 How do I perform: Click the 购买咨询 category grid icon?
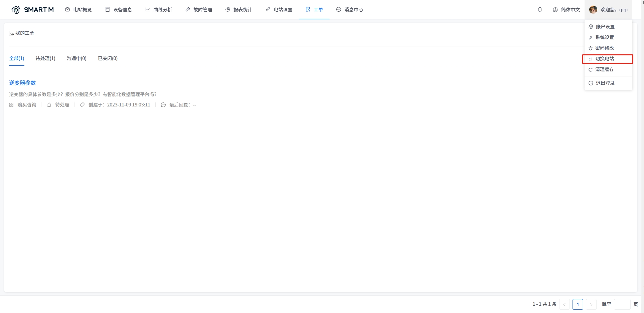pyautogui.click(x=11, y=105)
